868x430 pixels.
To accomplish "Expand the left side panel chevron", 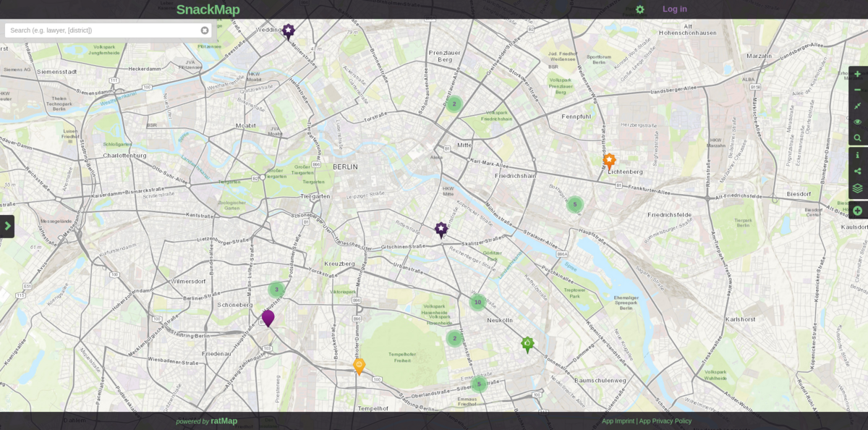I will (x=8, y=226).
